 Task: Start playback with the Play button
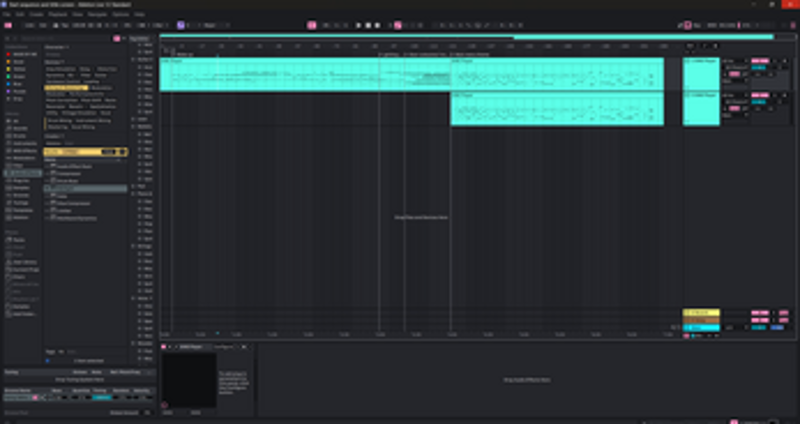click(358, 25)
